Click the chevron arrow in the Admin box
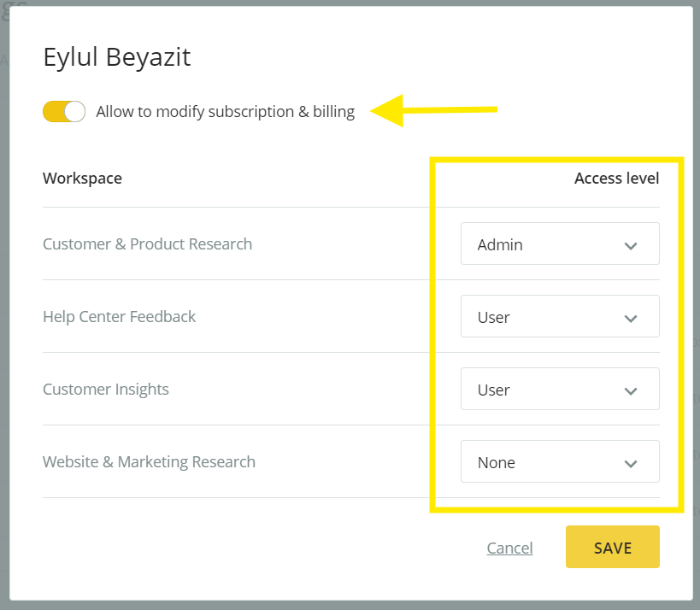 point(631,246)
